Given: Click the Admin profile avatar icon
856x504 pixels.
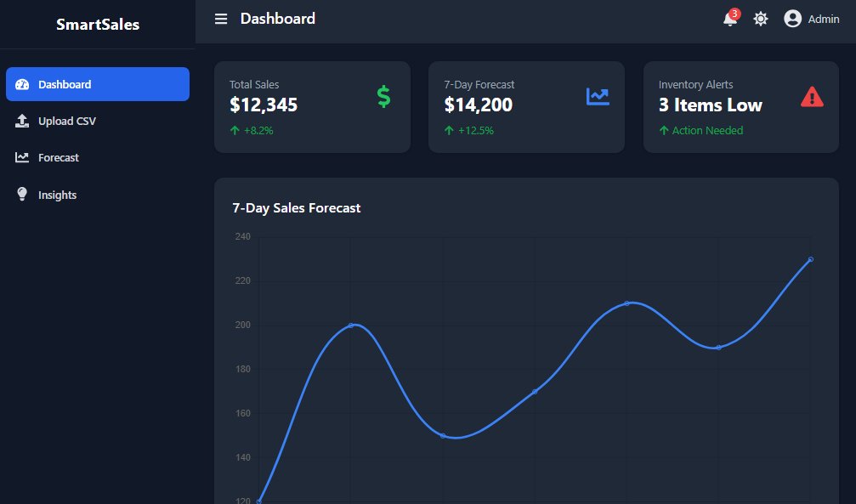Looking at the screenshot, I should pyautogui.click(x=791, y=18).
